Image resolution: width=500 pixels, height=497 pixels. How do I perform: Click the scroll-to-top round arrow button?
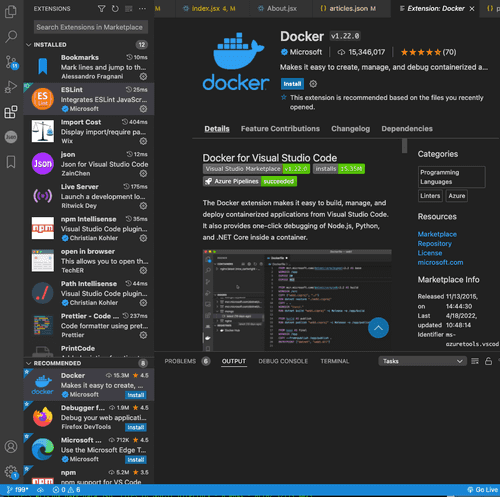pyautogui.click(x=378, y=328)
